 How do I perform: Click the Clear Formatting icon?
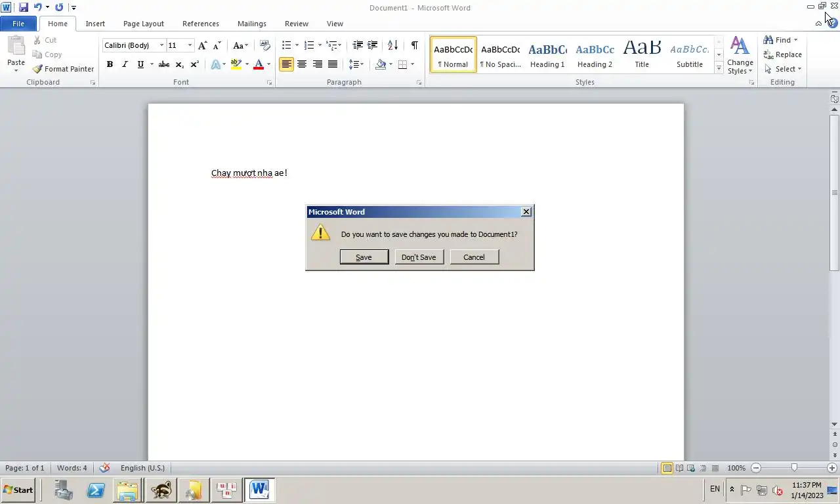265,45
